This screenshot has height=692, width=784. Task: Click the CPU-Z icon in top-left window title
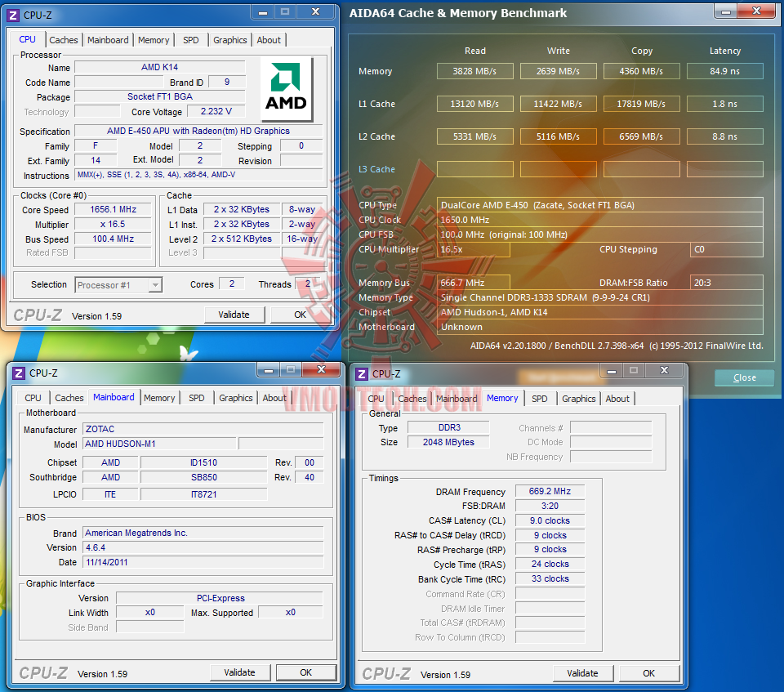(14, 16)
